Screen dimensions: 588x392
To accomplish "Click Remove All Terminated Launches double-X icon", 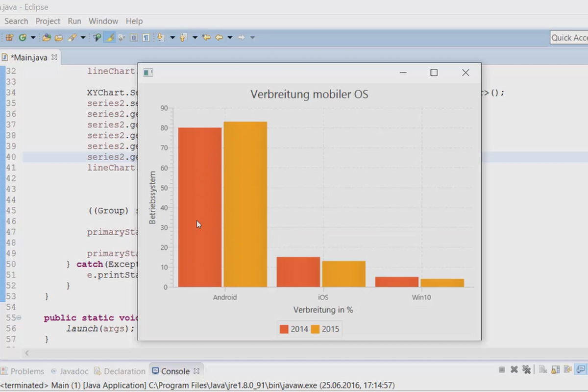I will [527, 370].
